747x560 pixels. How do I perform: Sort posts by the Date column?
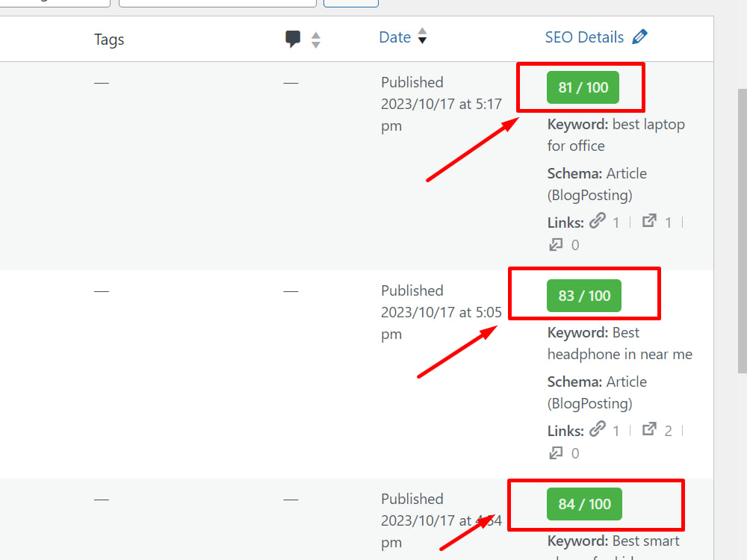tap(394, 37)
